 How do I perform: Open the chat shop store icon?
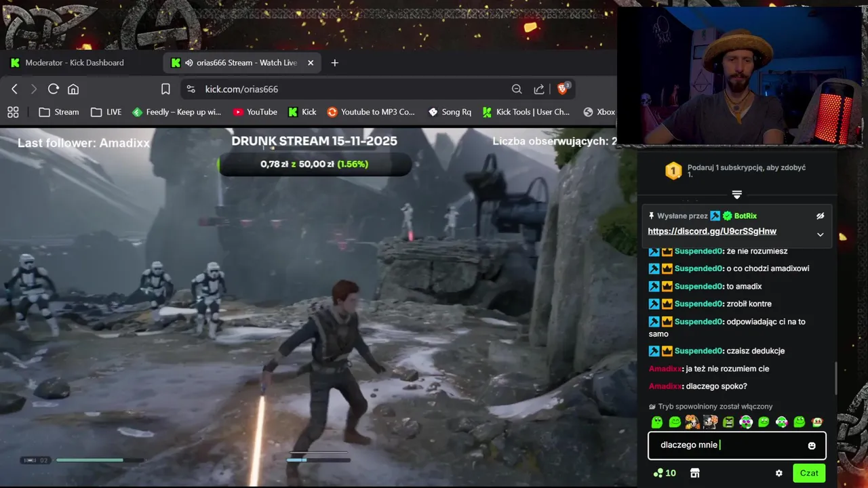pos(694,473)
